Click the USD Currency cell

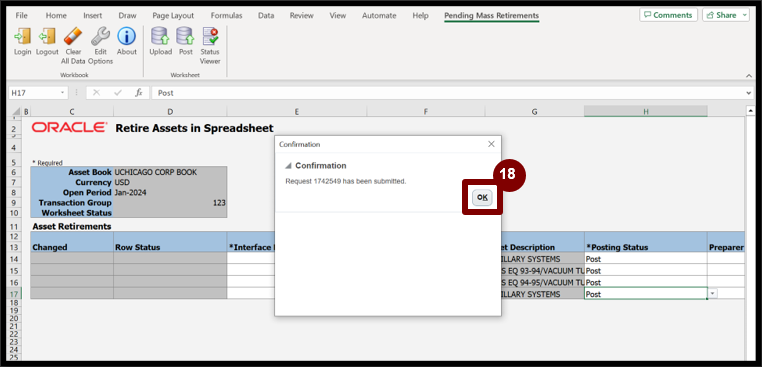[170, 182]
